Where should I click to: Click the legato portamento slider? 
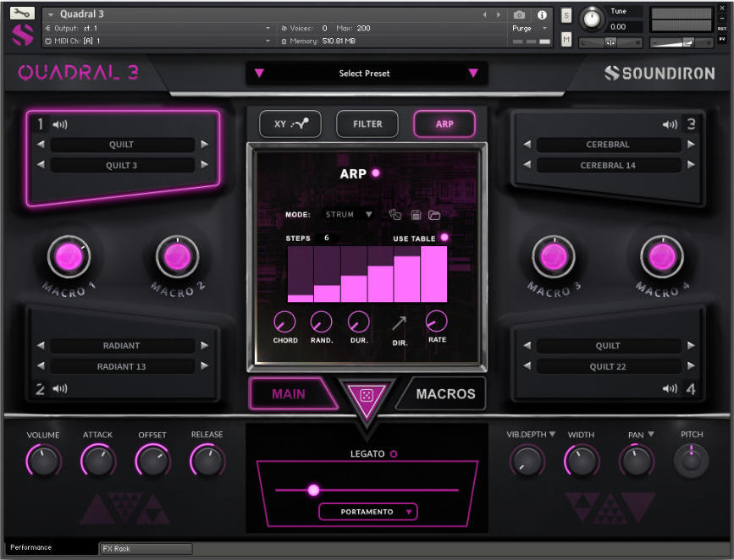click(x=313, y=489)
